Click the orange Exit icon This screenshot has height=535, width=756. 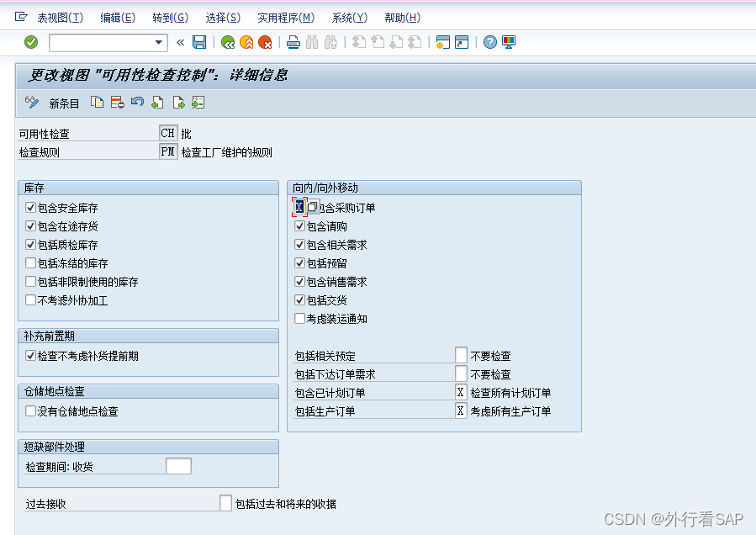(246, 42)
